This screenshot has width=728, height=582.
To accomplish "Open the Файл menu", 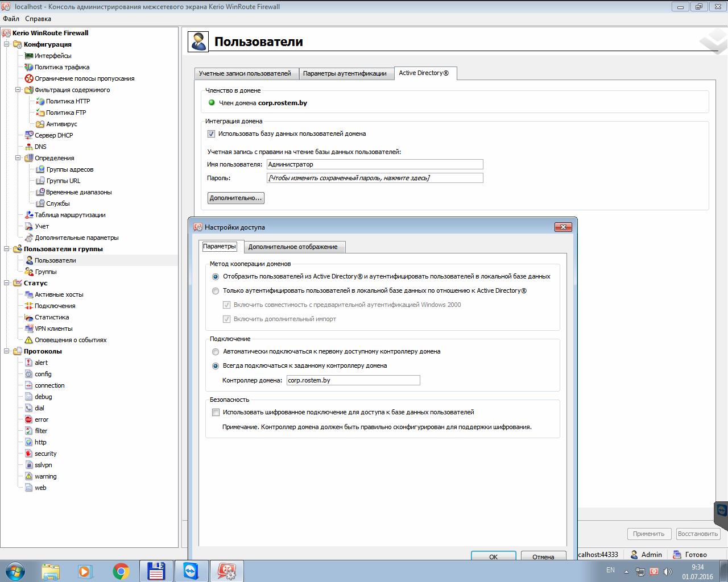I will [x=11, y=19].
